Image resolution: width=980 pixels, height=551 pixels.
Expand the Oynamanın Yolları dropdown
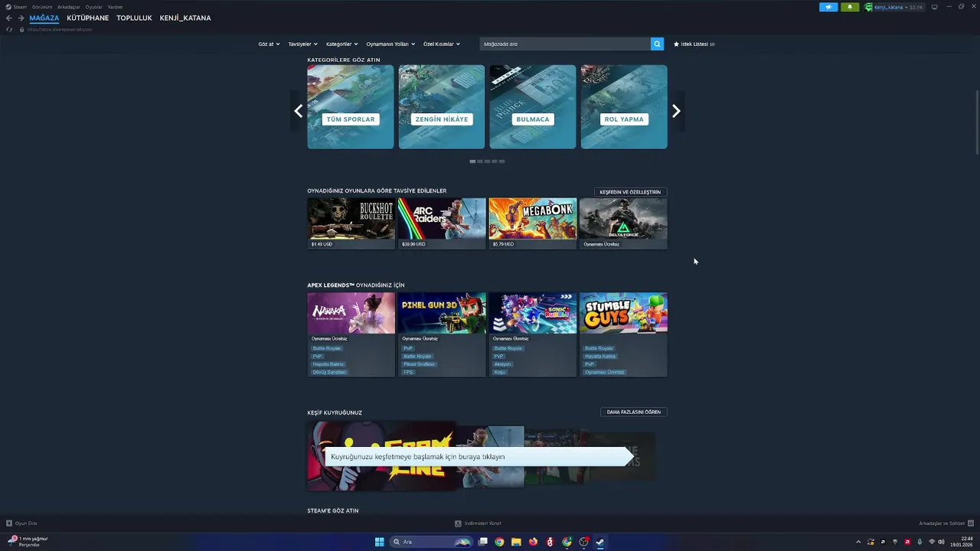[x=390, y=44]
